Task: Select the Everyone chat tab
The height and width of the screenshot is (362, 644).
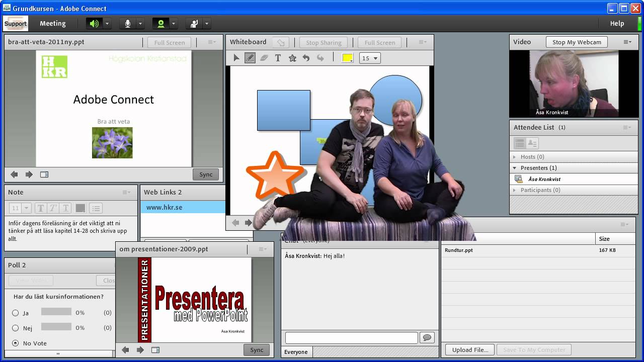Action: point(296,352)
